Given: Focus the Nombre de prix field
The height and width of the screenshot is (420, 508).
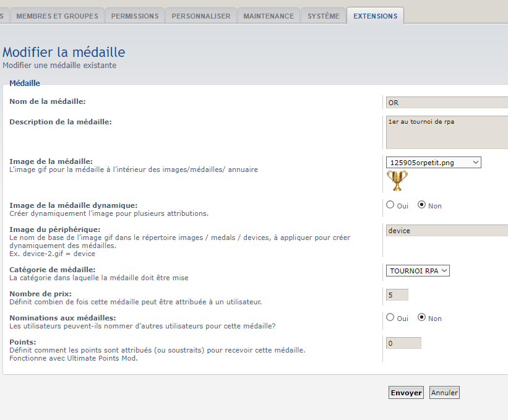Looking at the screenshot, I should 397,295.
